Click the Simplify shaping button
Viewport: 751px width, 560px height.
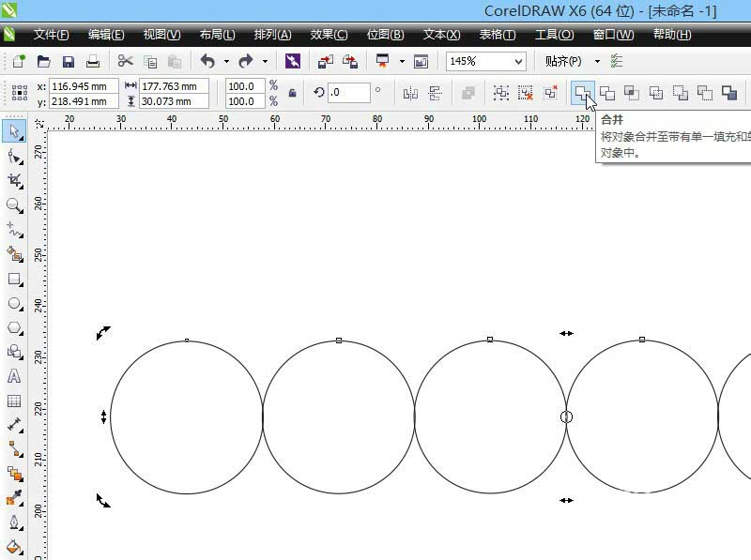[x=655, y=93]
